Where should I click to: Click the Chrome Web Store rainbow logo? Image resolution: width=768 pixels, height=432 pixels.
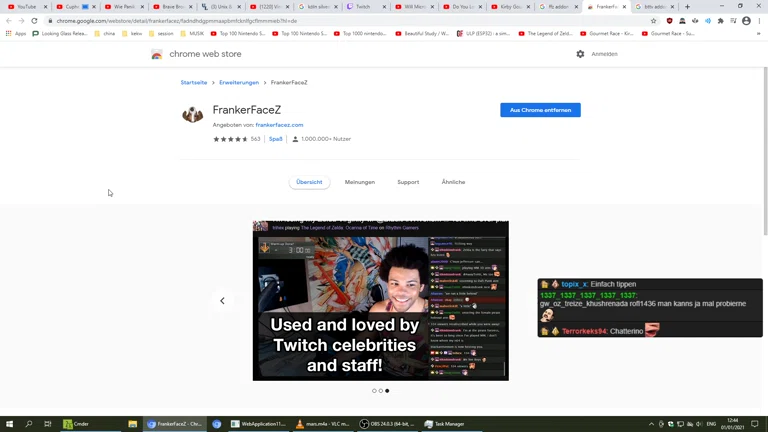157,54
